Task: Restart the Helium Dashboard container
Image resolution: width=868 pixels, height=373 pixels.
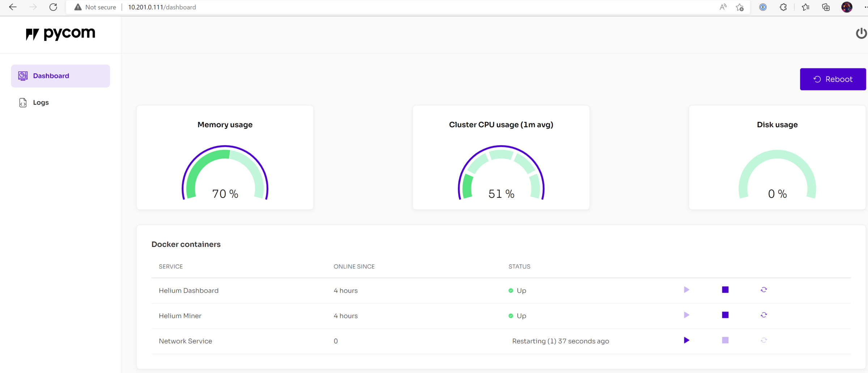Action: (763, 290)
